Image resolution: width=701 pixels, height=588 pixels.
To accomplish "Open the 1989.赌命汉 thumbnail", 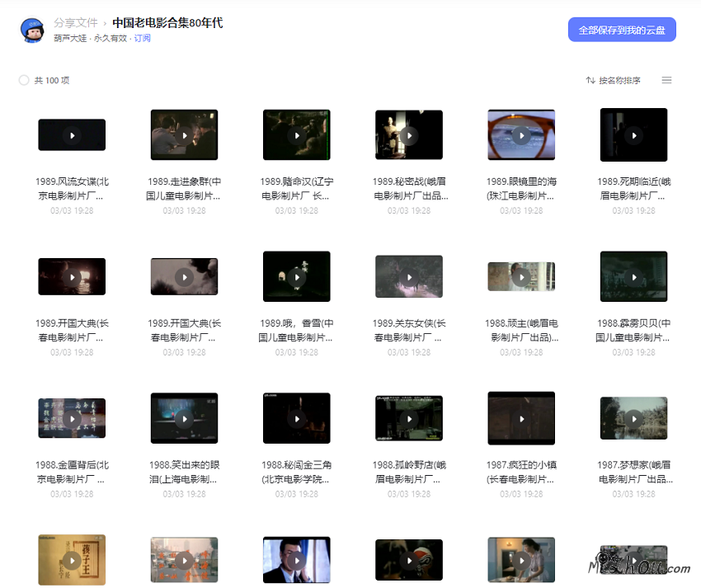I will [297, 134].
